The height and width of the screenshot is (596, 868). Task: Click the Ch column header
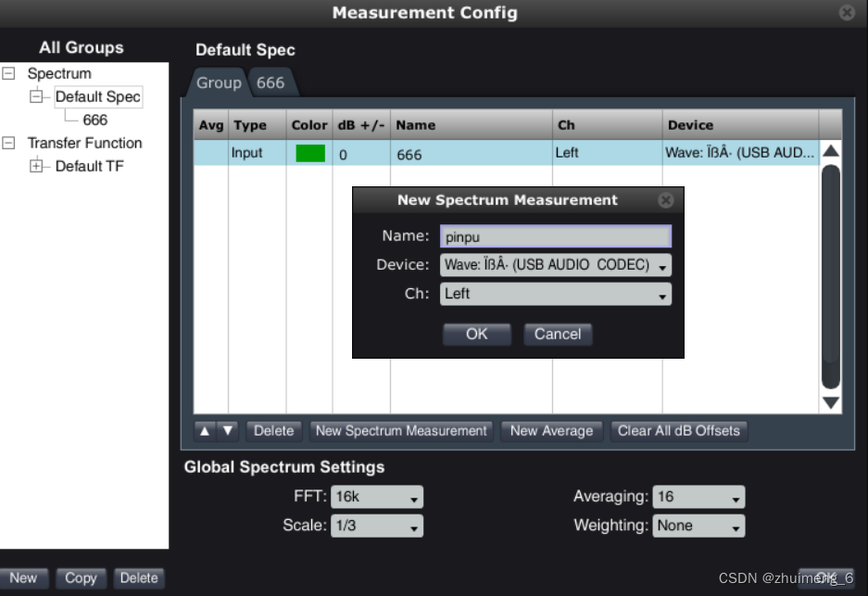pos(608,125)
